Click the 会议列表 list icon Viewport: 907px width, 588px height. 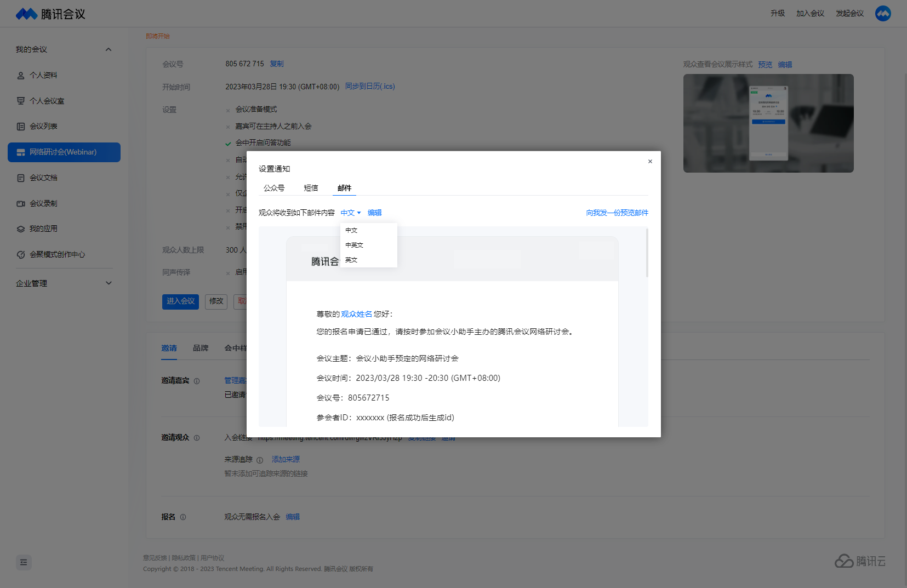click(x=21, y=127)
